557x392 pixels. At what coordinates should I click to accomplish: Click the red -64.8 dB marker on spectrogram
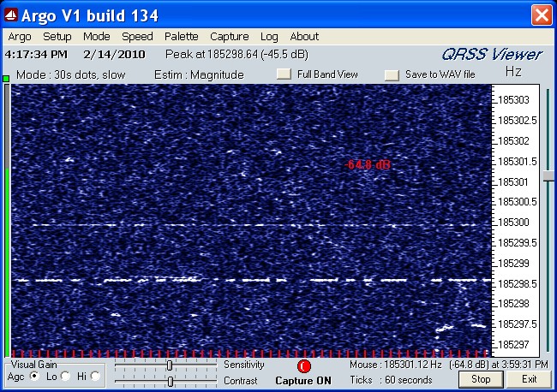(x=368, y=164)
